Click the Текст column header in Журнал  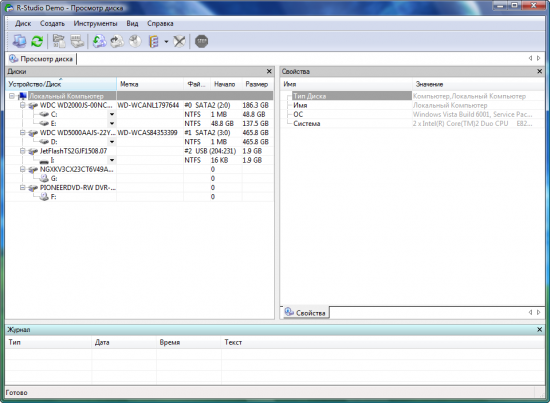point(383,342)
